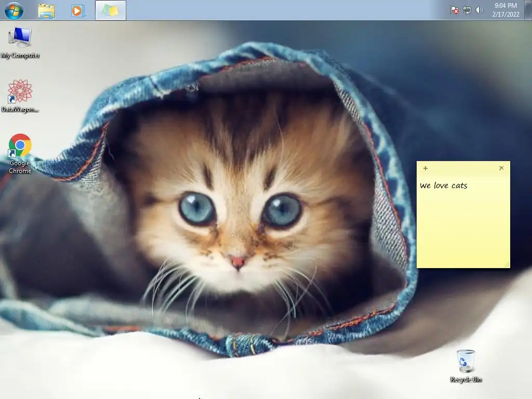The height and width of the screenshot is (399, 532).
Task: Select the Recycle Bin desktop icon
Action: (466, 366)
